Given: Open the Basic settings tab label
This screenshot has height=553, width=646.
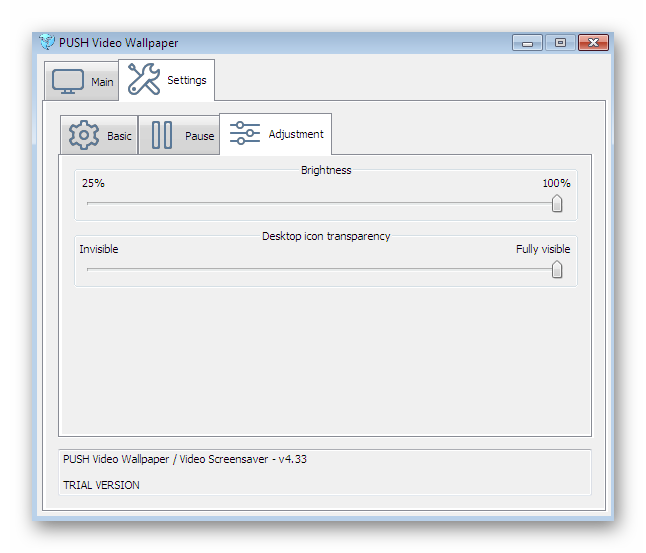Looking at the screenshot, I should [119, 136].
